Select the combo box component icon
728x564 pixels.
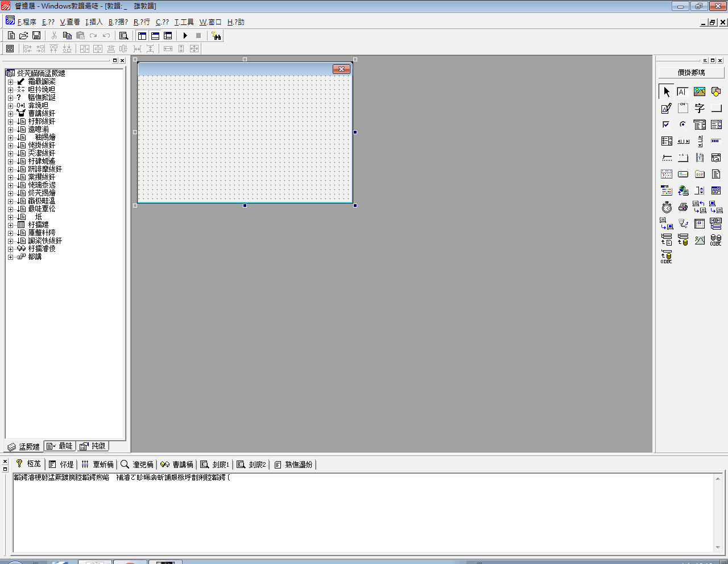(700, 125)
